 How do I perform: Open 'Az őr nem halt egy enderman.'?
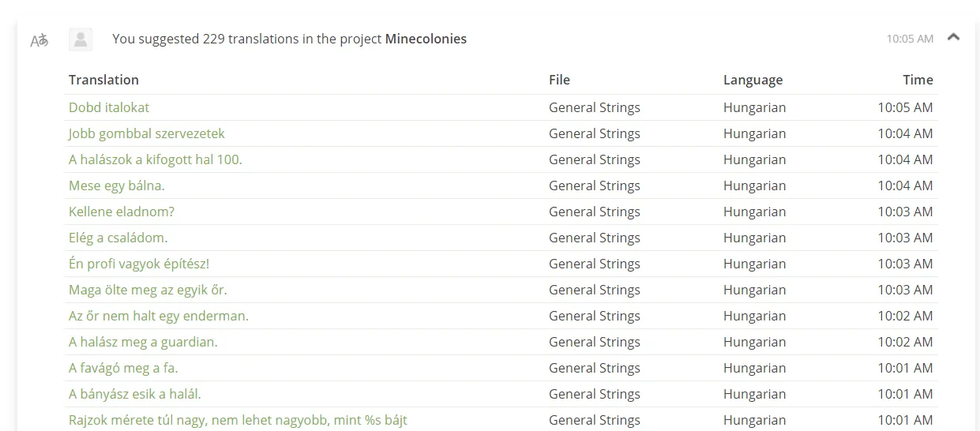[x=159, y=316]
